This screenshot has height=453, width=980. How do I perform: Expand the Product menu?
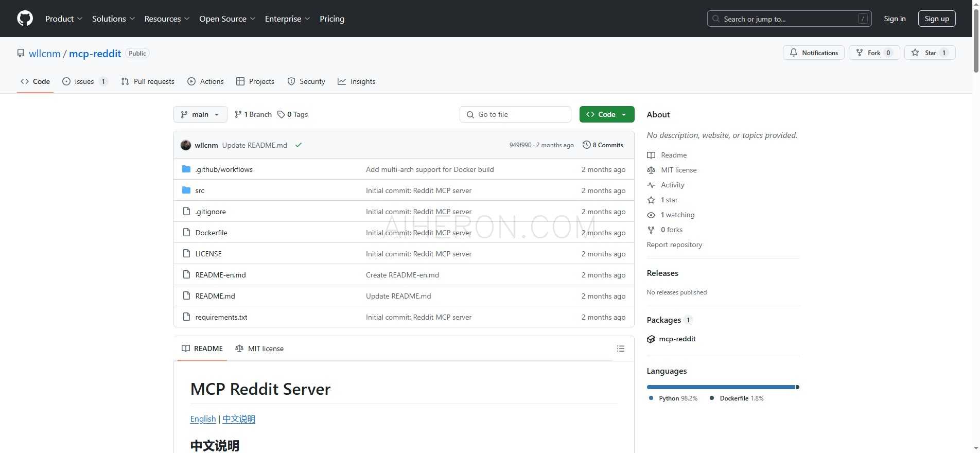click(x=64, y=19)
